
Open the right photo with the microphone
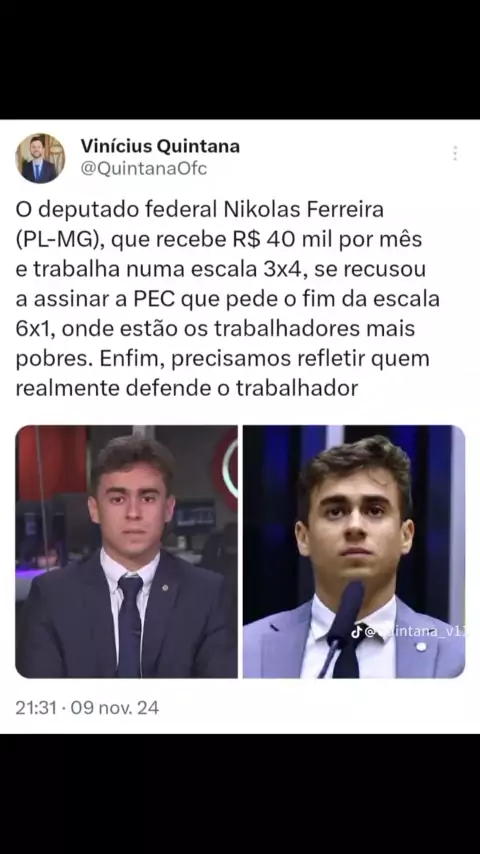pos(354,552)
